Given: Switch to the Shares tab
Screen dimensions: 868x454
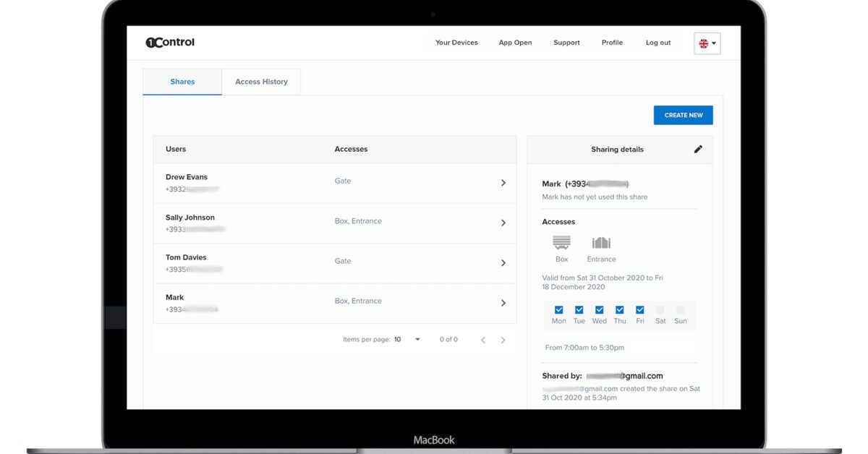Looking at the screenshot, I should click(x=182, y=82).
